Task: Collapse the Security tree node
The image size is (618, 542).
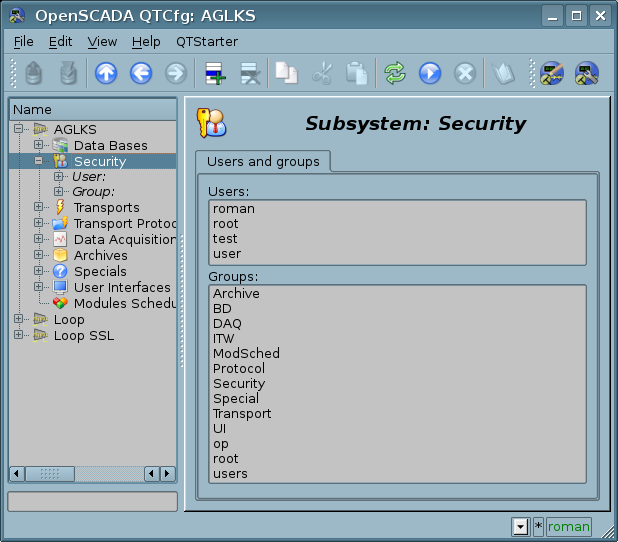Action: [39, 161]
